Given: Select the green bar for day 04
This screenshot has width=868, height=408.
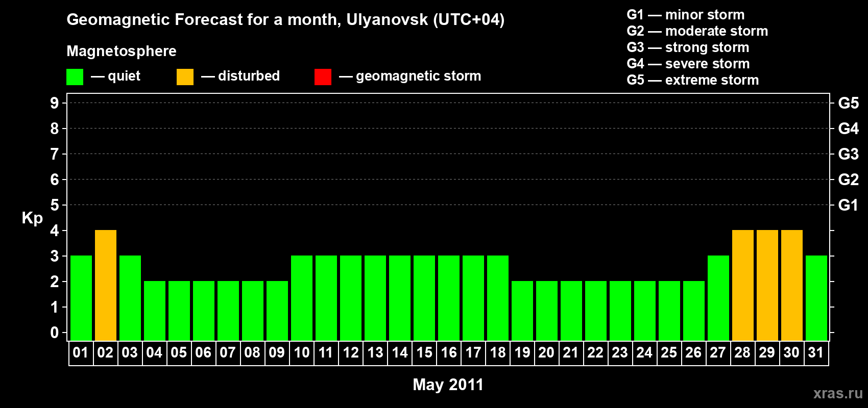Looking at the screenshot, I should 155,311.
